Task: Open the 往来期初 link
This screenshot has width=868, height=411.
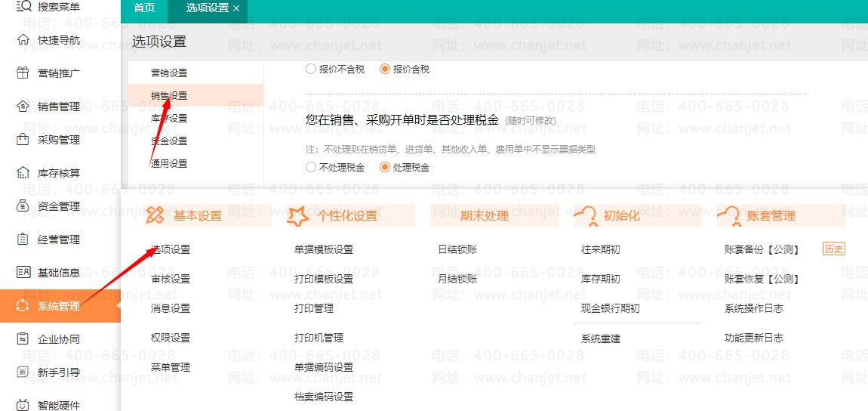Action: click(x=601, y=249)
